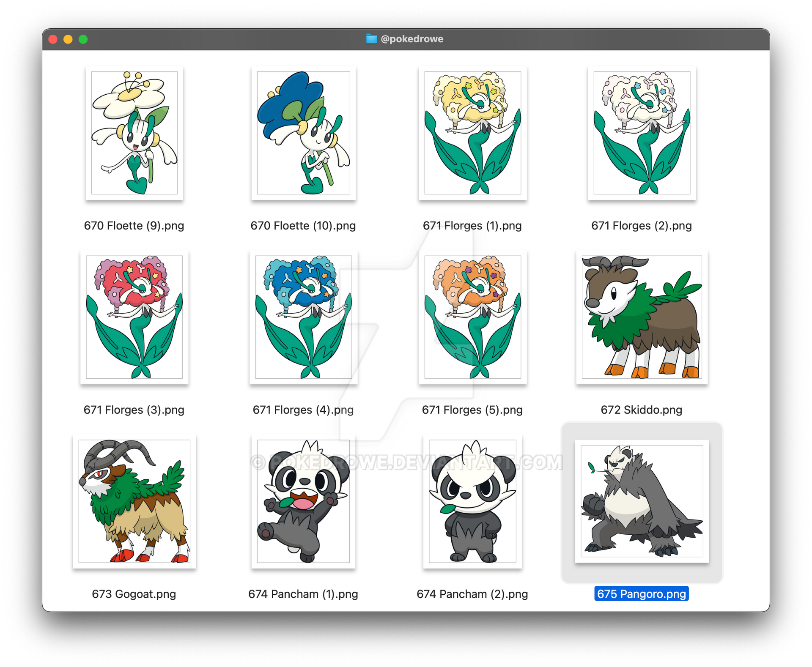Select the Pancham (2) standing thumbnail

(472, 501)
